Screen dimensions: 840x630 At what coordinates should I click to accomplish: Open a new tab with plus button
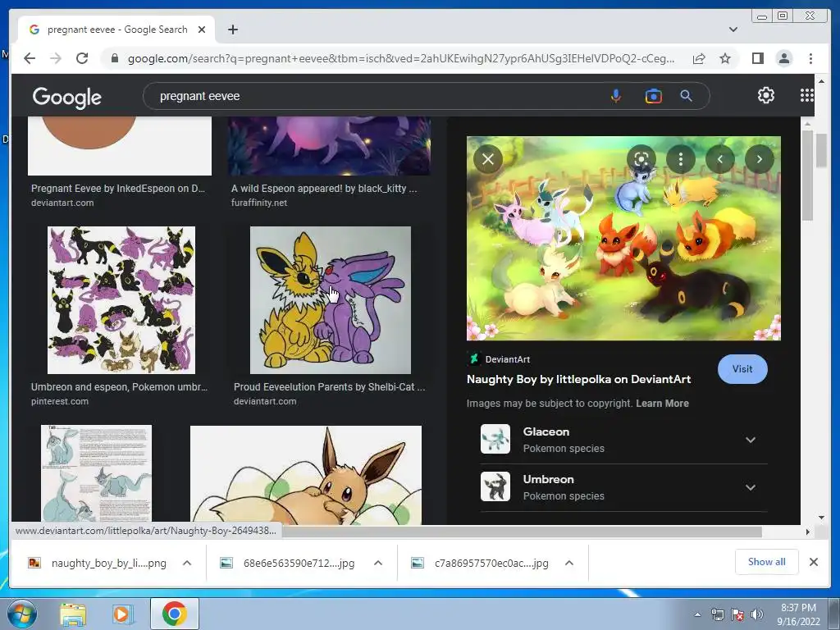coord(232,30)
